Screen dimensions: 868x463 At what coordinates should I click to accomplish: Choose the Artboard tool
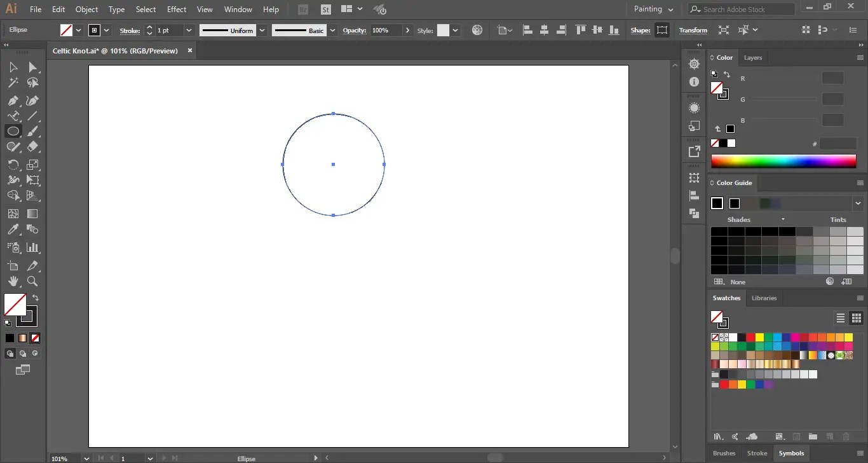pyautogui.click(x=13, y=266)
